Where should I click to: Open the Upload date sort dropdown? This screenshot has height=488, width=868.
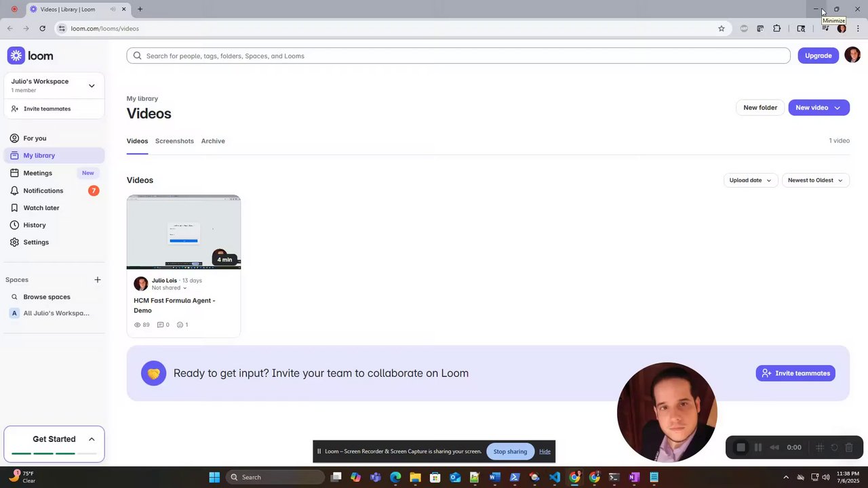[751, 180]
